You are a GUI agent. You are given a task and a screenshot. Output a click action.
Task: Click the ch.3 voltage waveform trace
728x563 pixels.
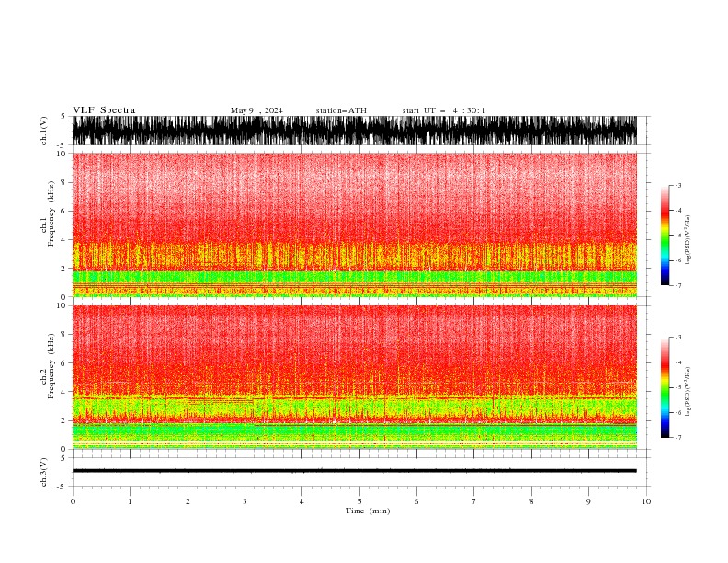pyautogui.click(x=354, y=471)
